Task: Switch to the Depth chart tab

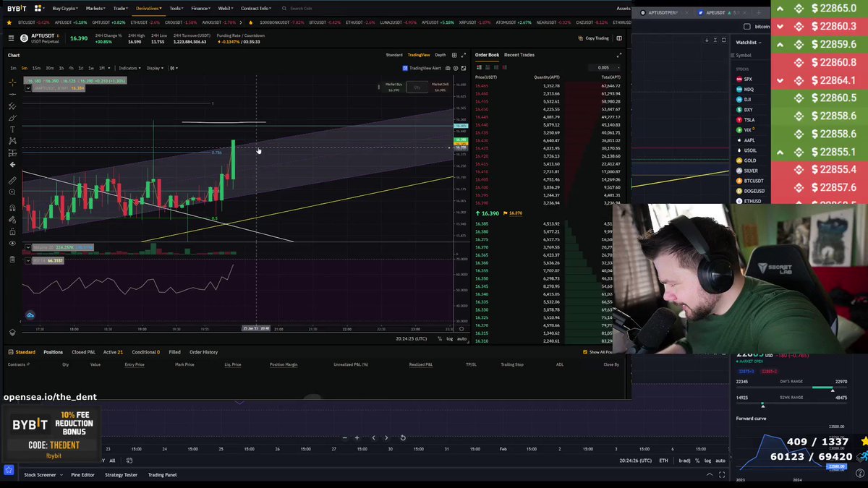Action: point(440,55)
